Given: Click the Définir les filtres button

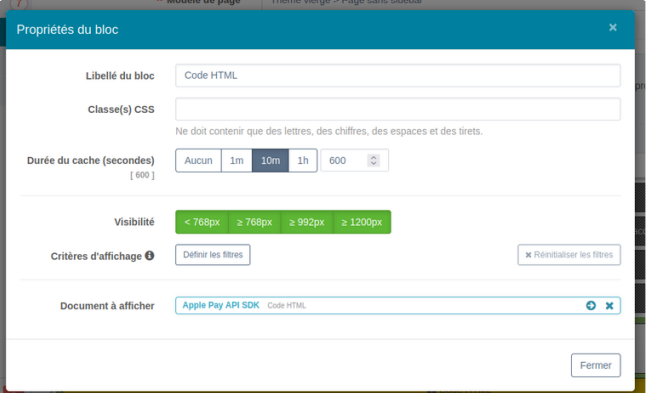Looking at the screenshot, I should click(213, 255).
